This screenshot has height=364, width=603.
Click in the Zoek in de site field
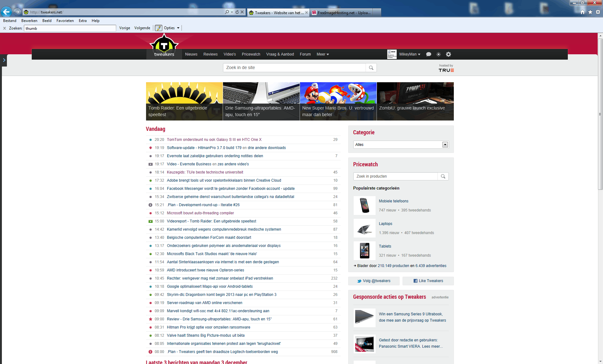294,68
